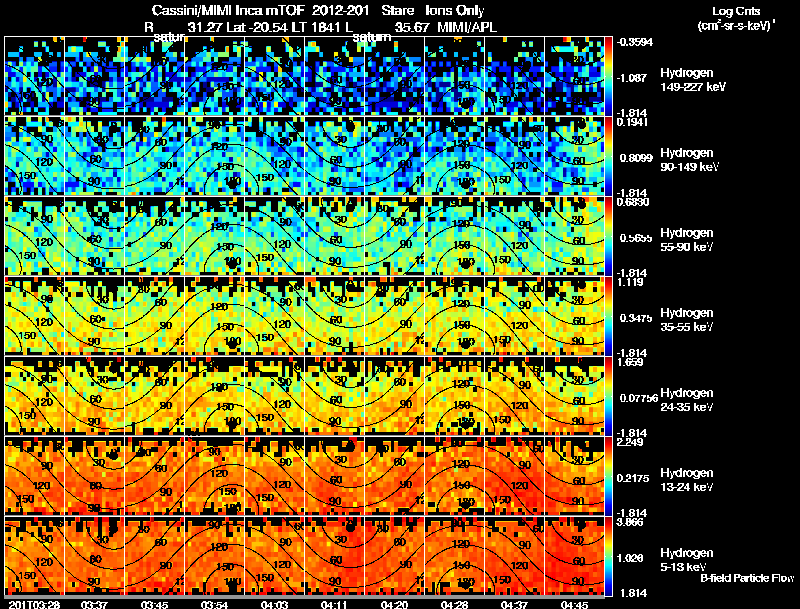
Task: Click the colorbar value '0.8099'
Action: 636,158
